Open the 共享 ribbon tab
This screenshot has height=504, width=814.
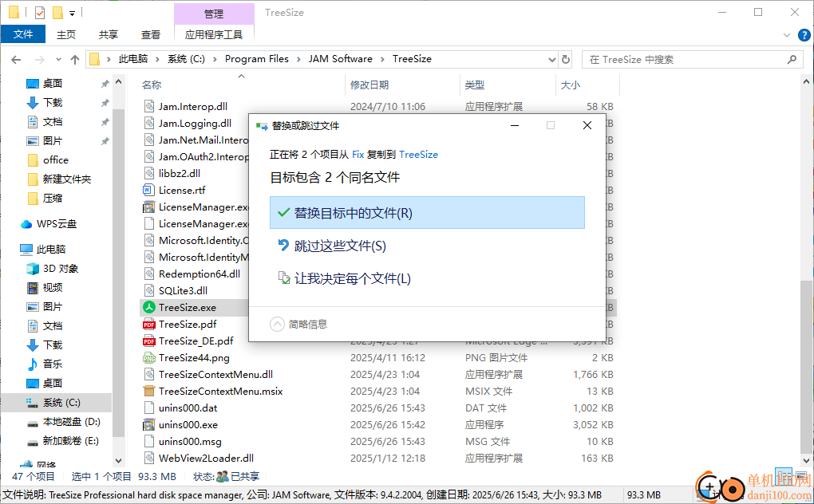pos(109,34)
